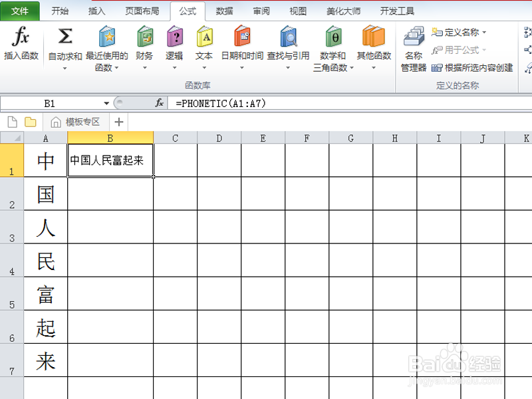Switch to the Page Layout (页面布局) tab
This screenshot has width=532, height=399.
[142, 11]
